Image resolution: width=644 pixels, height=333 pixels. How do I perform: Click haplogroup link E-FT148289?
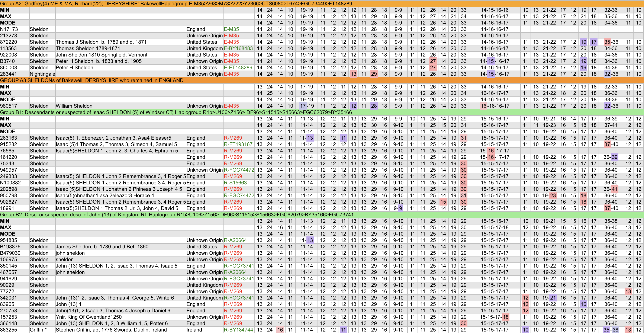(238, 68)
